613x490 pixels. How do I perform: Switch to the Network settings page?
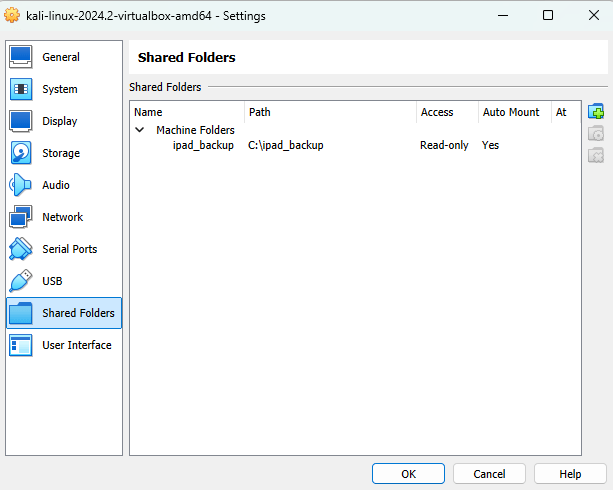62,217
